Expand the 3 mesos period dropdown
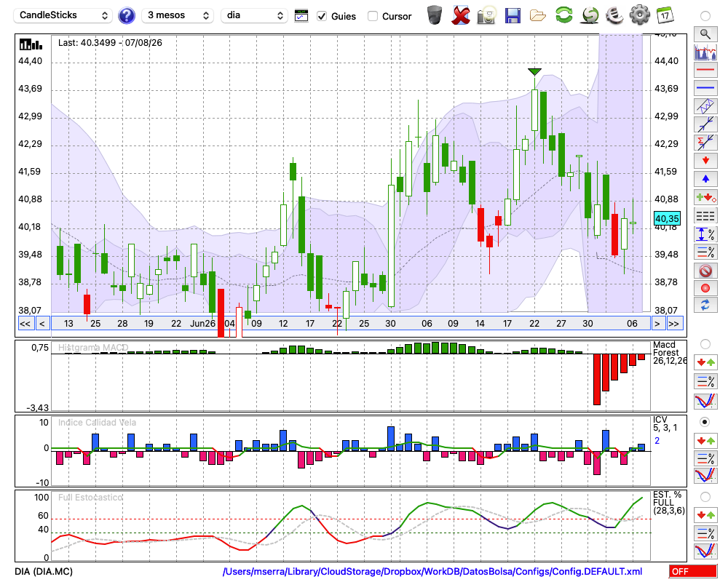This screenshot has height=582, width=728. point(178,15)
